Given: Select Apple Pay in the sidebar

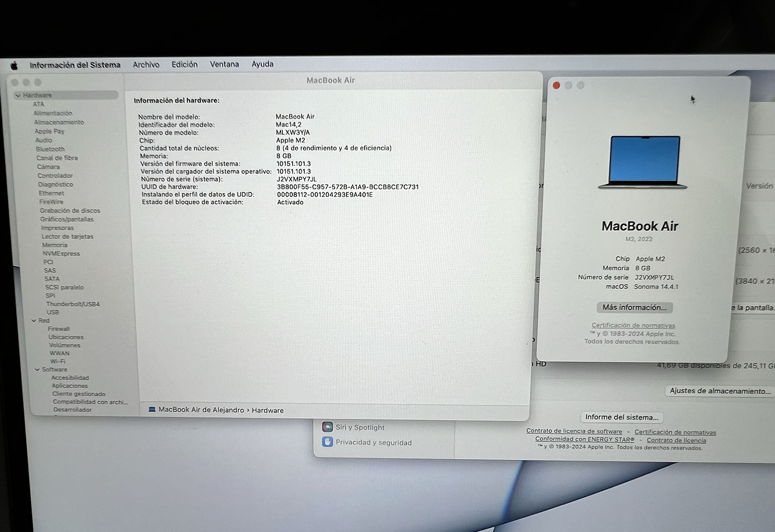Looking at the screenshot, I should [49, 131].
